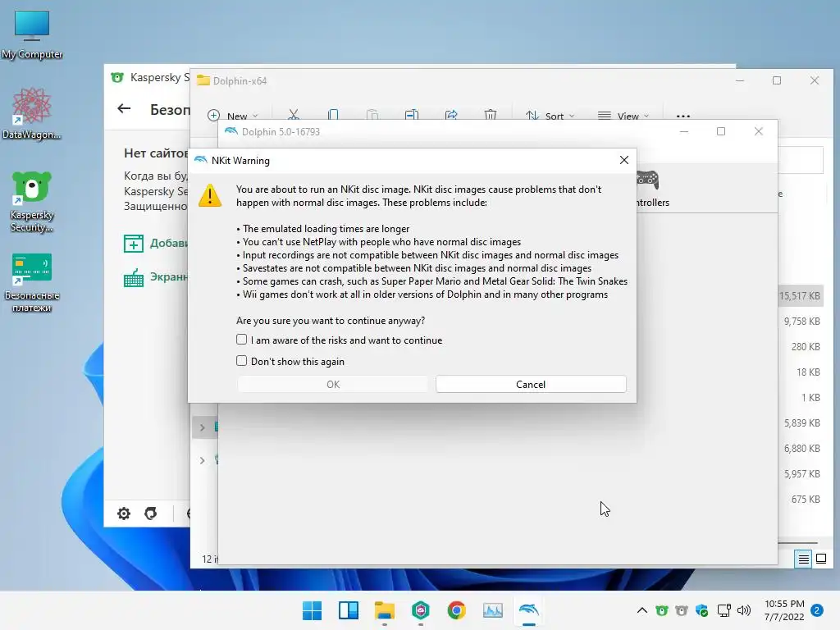The width and height of the screenshot is (840, 630).
Task: Open the Widgets taskbar button
Action: 348,610
